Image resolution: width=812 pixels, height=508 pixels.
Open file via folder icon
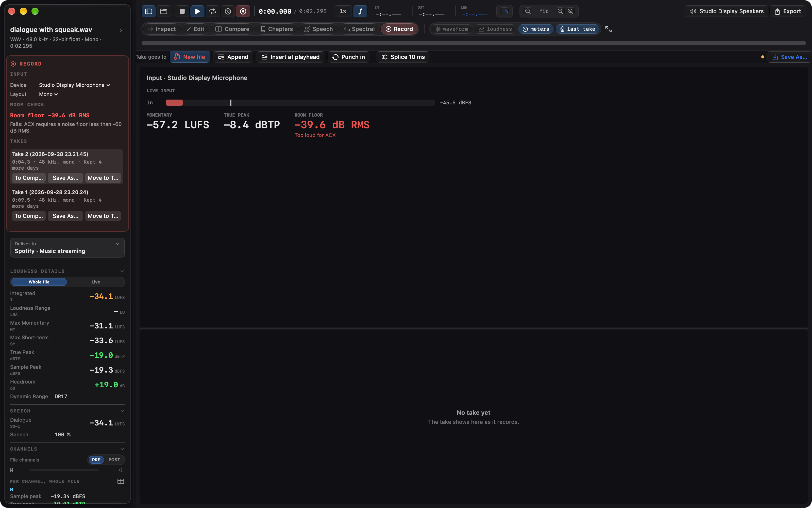point(164,11)
